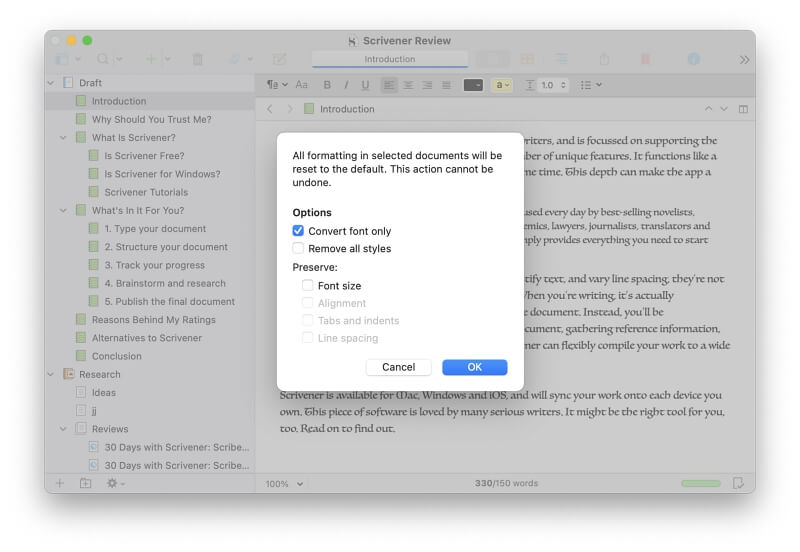This screenshot has height=552, width=800.
Task: Open the paragraph style dropdown
Action: point(278,85)
